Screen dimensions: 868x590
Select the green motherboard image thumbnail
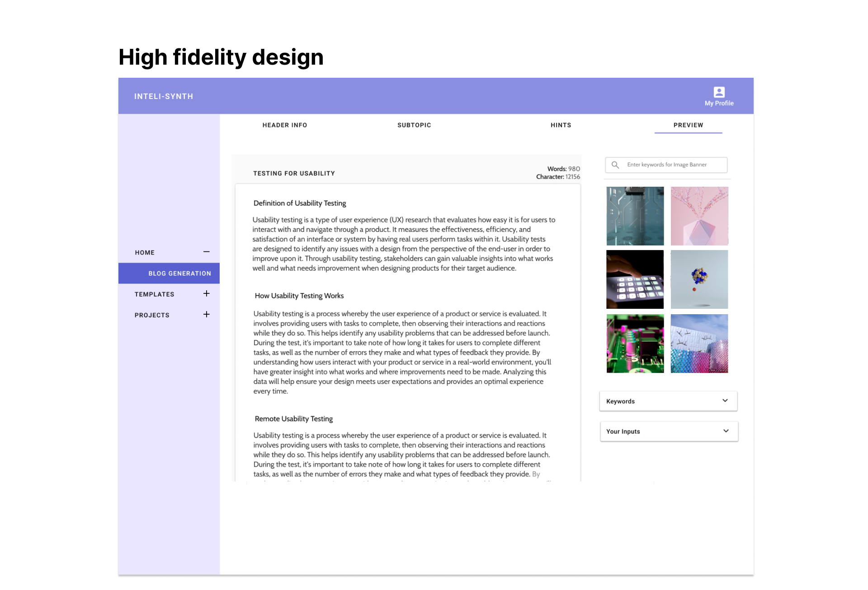pos(635,344)
